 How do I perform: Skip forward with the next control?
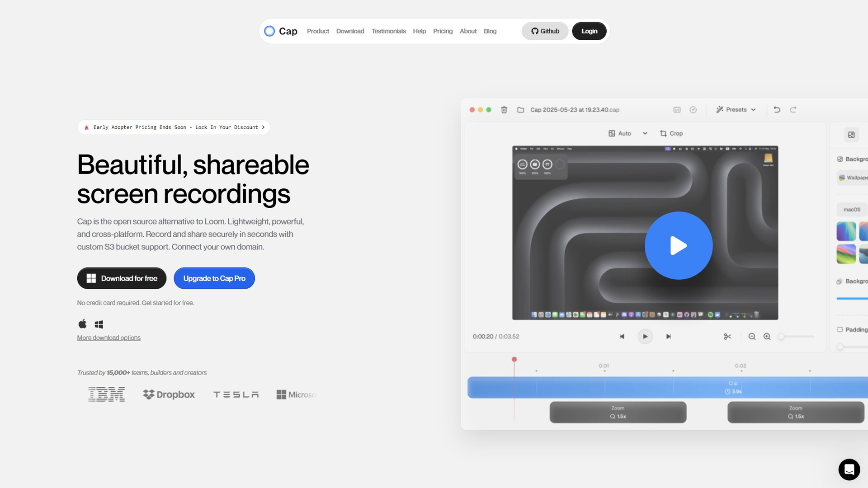(x=669, y=337)
